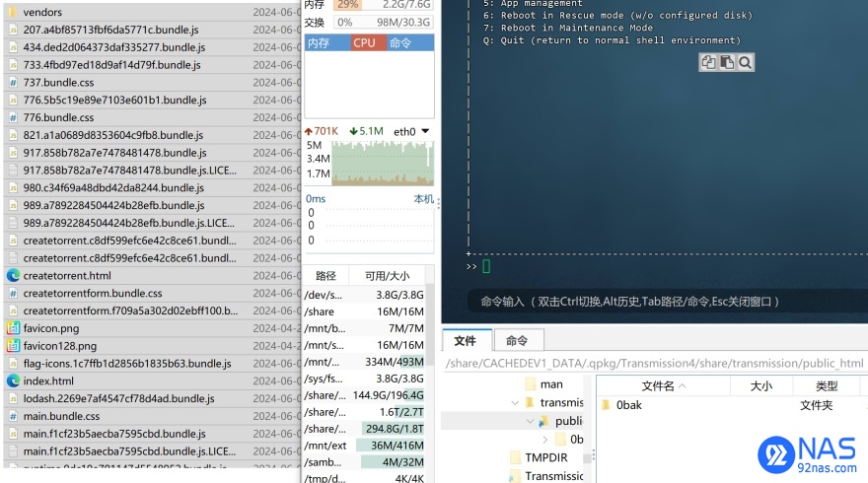868x483 pixels.
Task: Select the favicon128.png image icon
Action: click(x=13, y=346)
